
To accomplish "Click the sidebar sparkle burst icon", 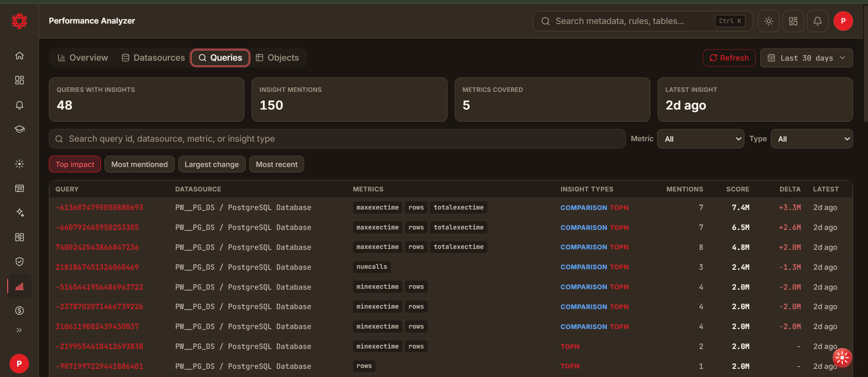I will (x=19, y=164).
